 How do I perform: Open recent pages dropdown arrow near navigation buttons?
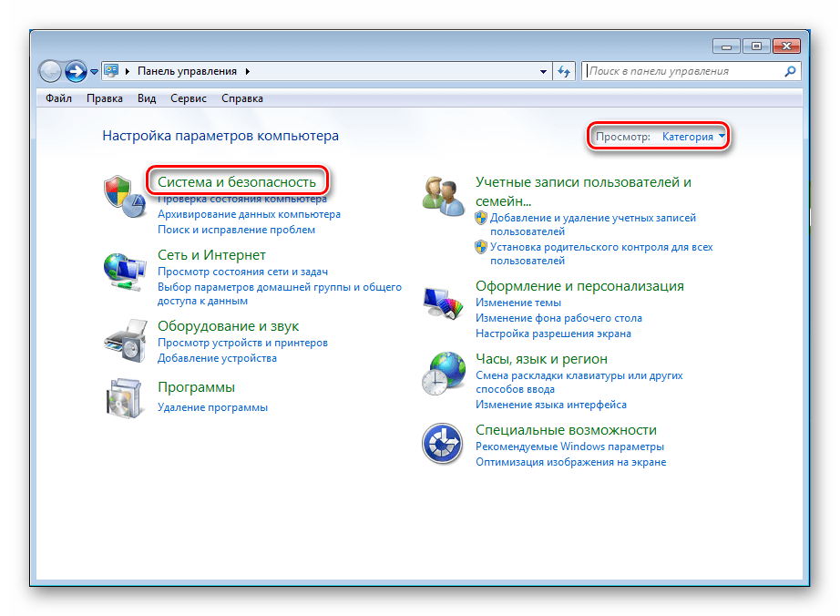[94, 72]
